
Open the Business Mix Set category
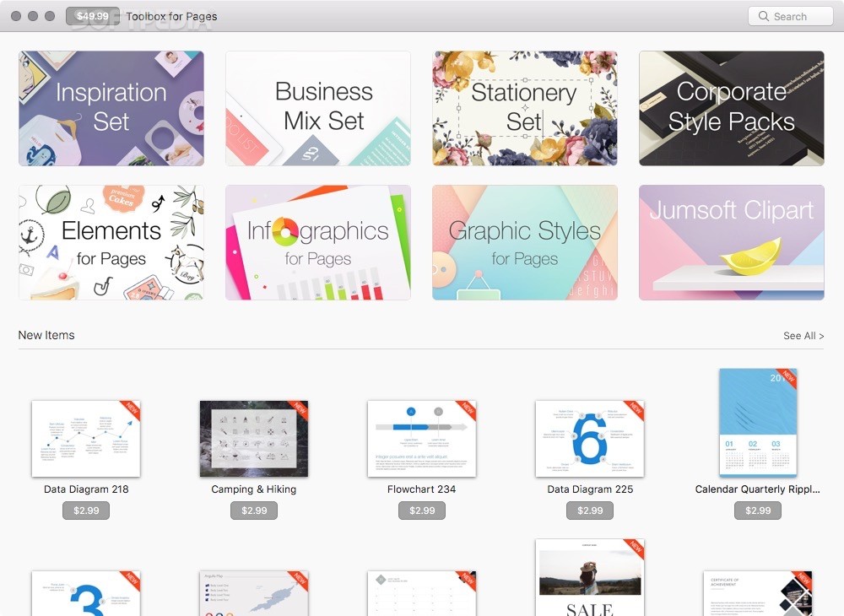[x=317, y=107]
